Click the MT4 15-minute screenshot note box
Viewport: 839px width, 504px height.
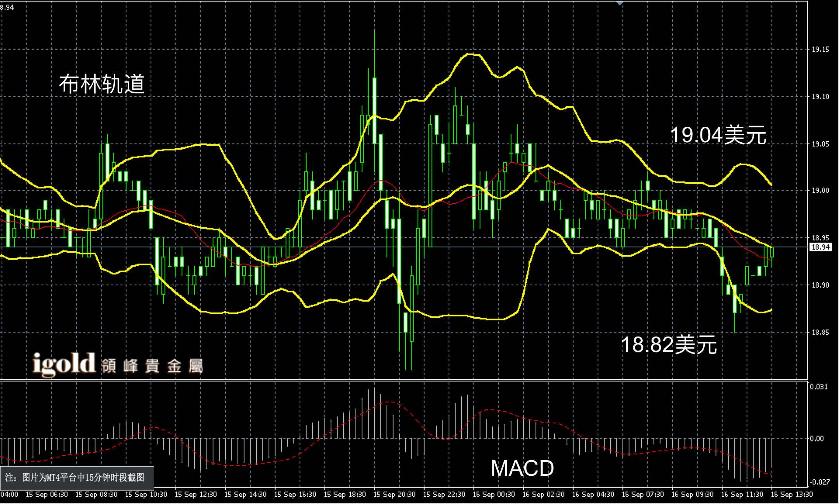coord(75,478)
